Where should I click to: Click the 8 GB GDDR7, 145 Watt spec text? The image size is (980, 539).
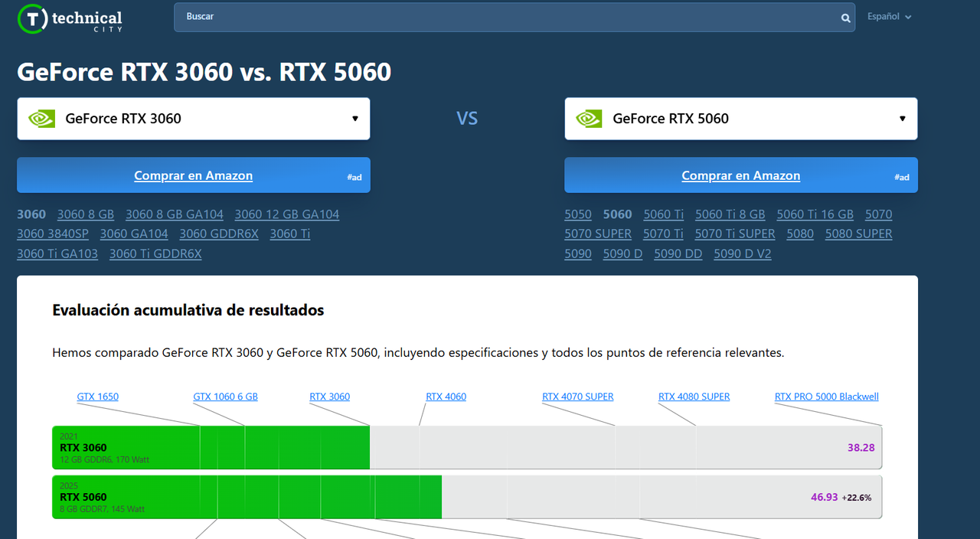tap(102, 509)
